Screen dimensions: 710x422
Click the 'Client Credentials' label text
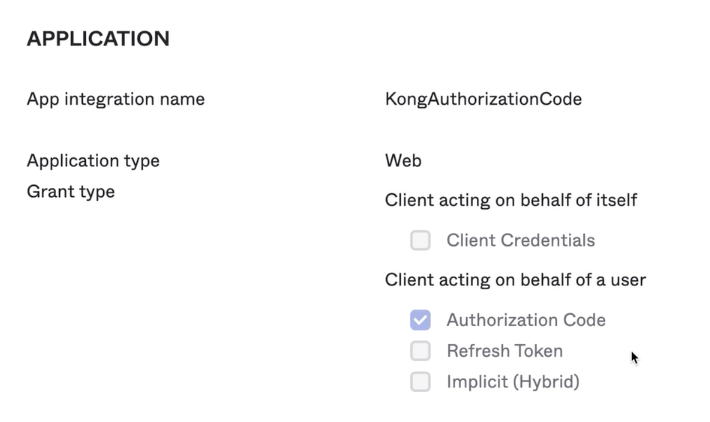pyautogui.click(x=520, y=240)
